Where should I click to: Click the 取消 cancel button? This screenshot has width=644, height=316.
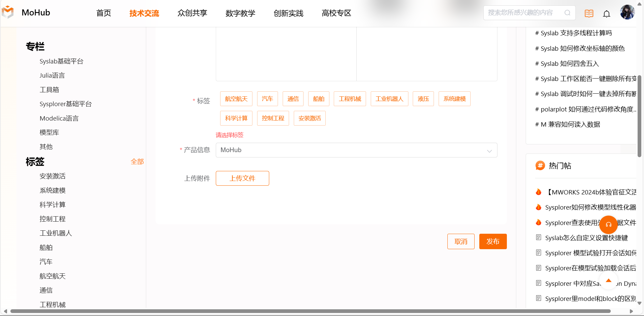pos(461,241)
